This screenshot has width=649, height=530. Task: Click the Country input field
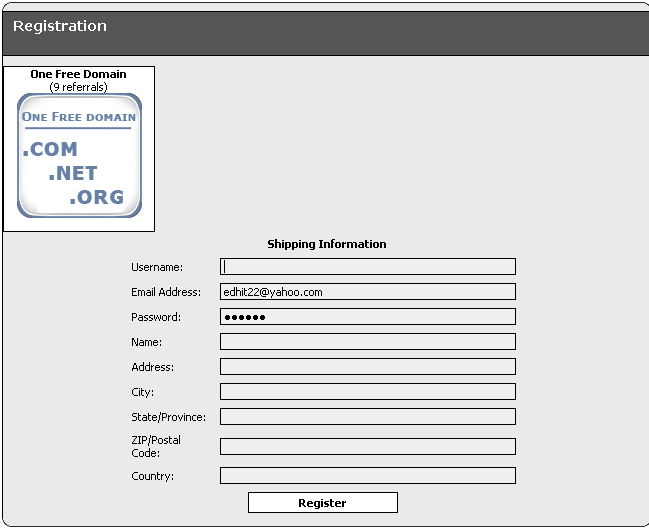[368, 475]
